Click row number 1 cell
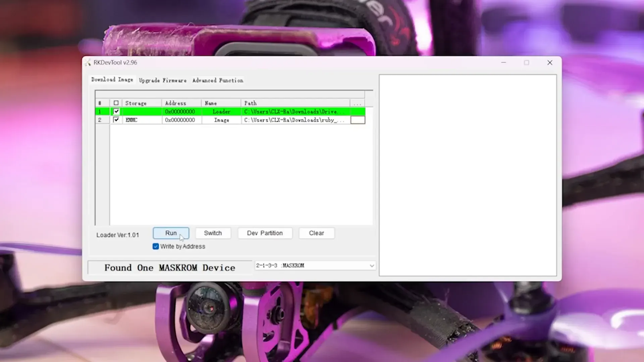This screenshot has height=362, width=644. coord(102,112)
